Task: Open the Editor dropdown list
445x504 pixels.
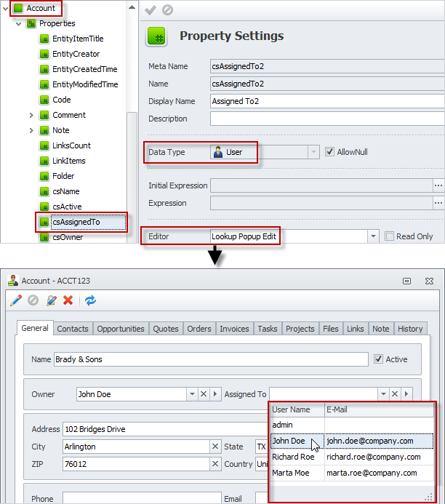Action: 373,236
